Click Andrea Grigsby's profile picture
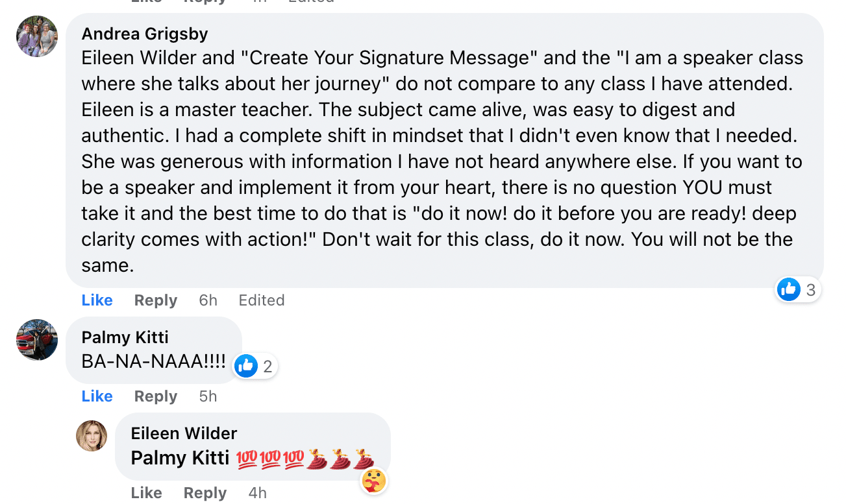This screenshot has height=504, width=846. click(37, 36)
